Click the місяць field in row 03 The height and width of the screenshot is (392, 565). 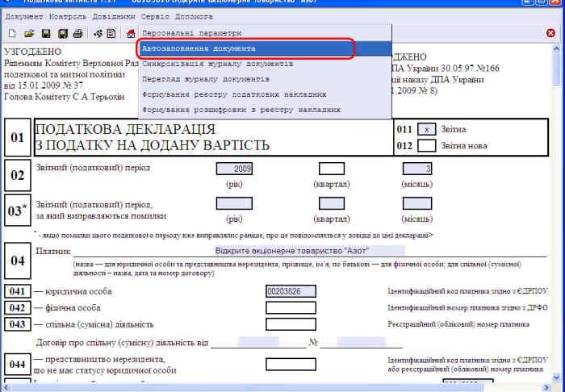[417, 203]
